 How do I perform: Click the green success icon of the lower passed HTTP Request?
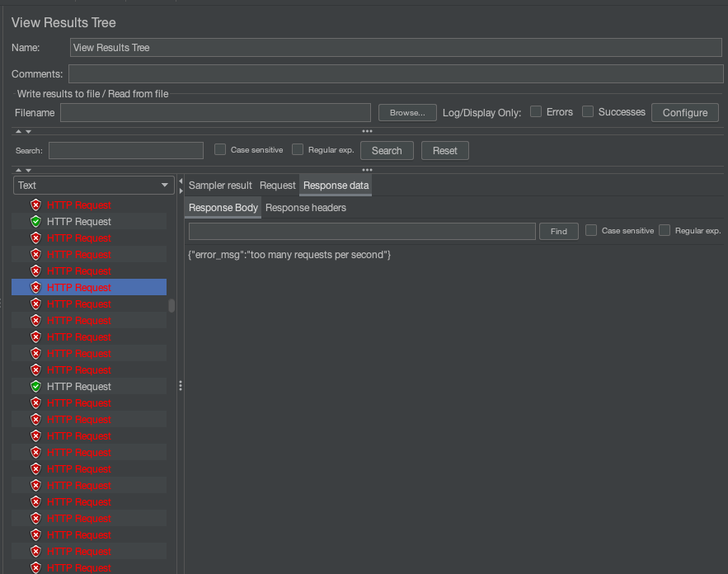(x=35, y=387)
